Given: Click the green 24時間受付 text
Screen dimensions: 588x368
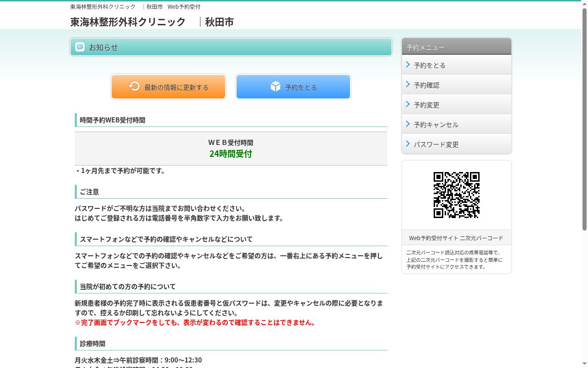Looking at the screenshot, I should (231, 154).
